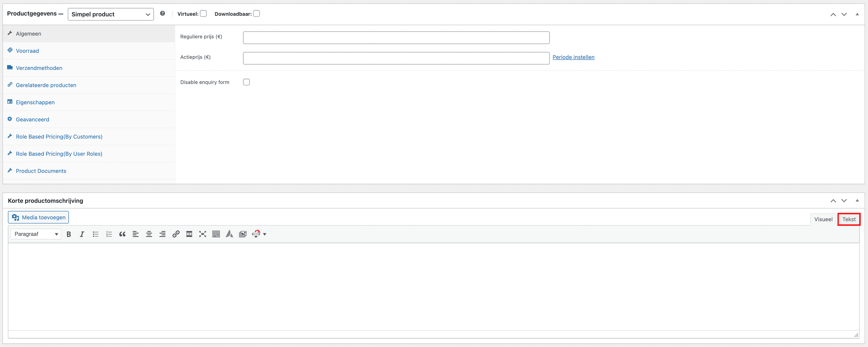Viewport: 868px width, 347px height.
Task: Show the extra toolbar row icon
Action: point(216,234)
